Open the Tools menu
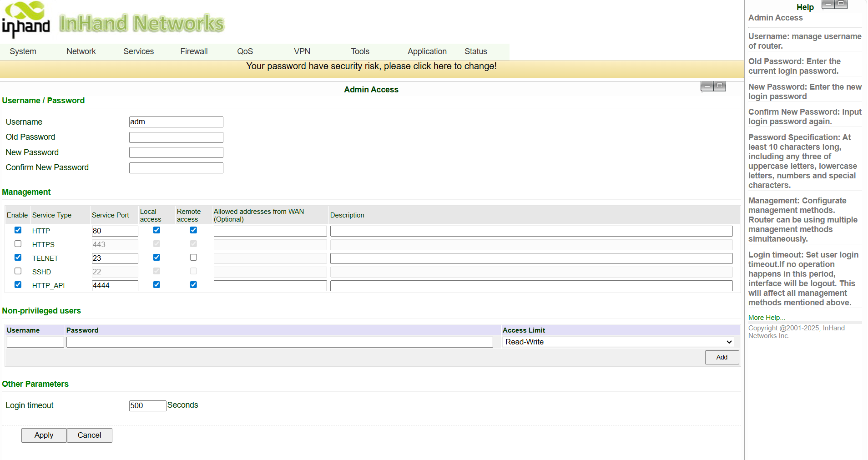868x460 pixels. click(360, 51)
